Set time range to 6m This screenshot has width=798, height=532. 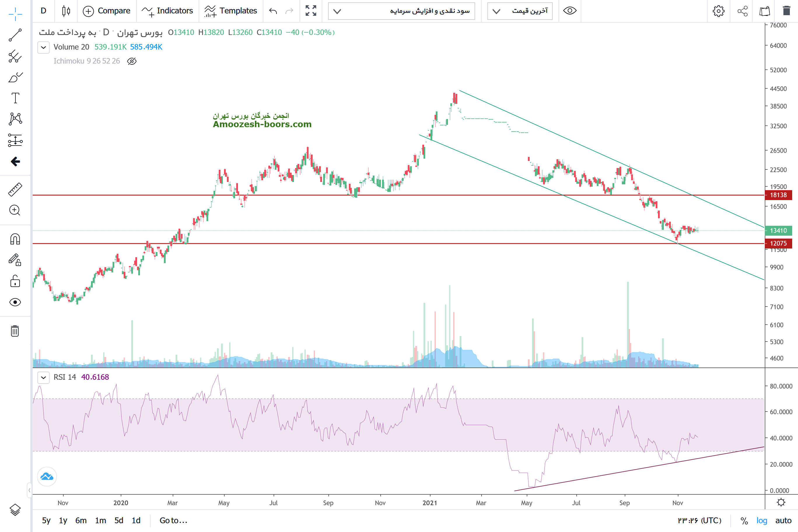[81, 520]
